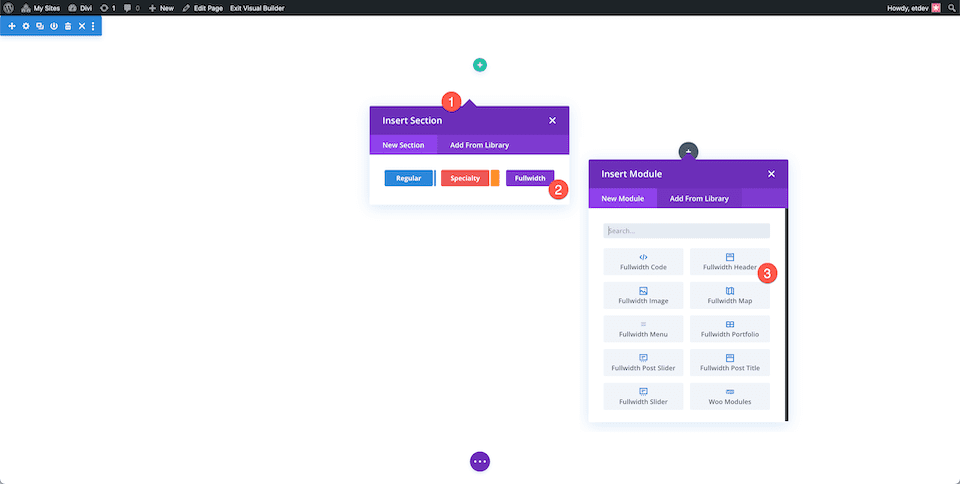The image size is (960, 484).
Task: Open the New content menu
Action: click(x=160, y=7)
